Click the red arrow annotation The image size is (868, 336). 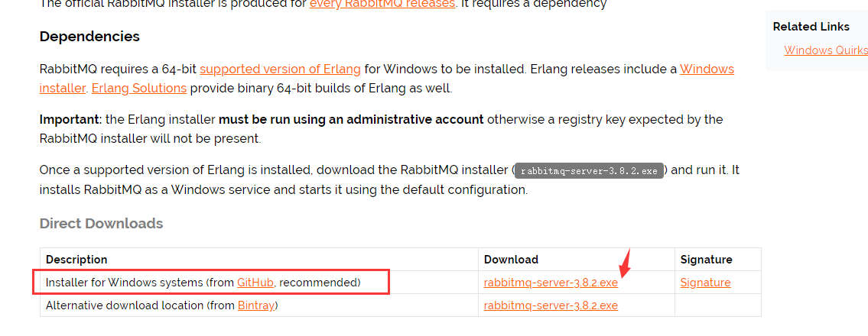[624, 263]
